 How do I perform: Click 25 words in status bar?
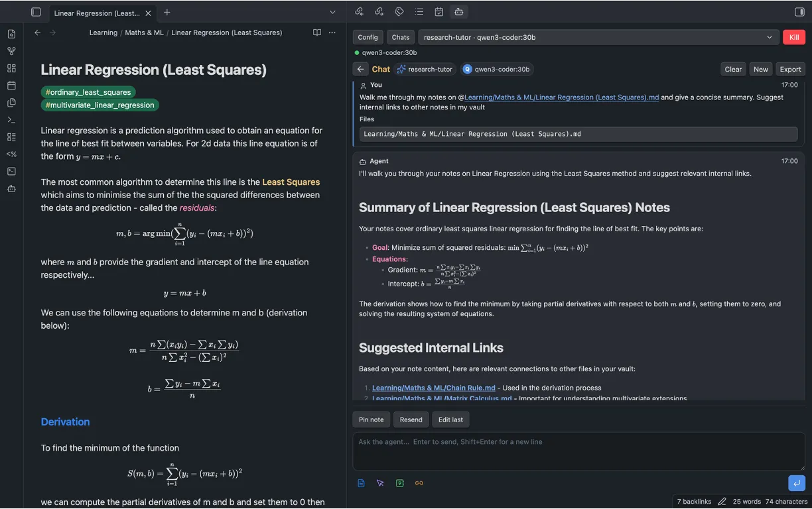coord(746,502)
